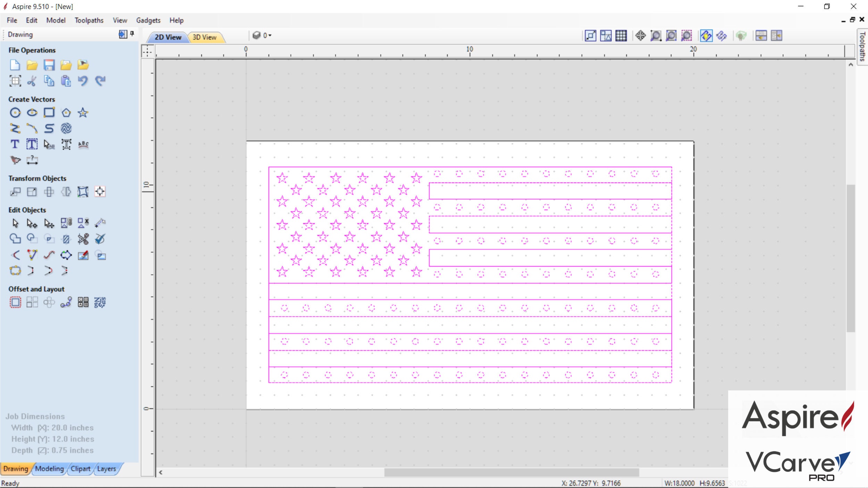Select the Draw Rectangle tool
Screen dimensions: 868x488
pos(49,112)
